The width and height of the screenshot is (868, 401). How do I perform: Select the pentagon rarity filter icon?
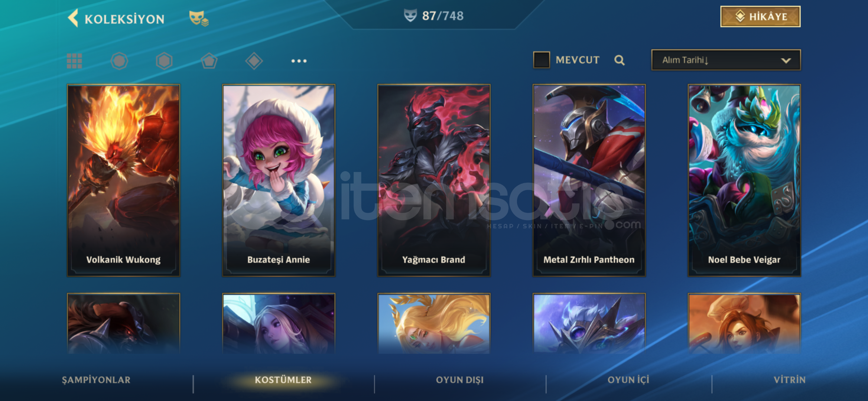click(x=209, y=61)
